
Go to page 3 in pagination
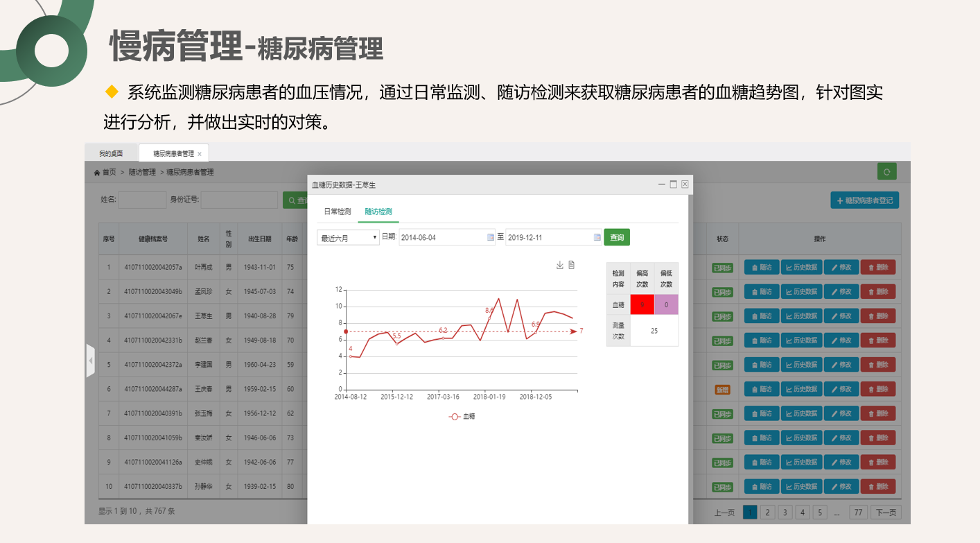click(785, 512)
